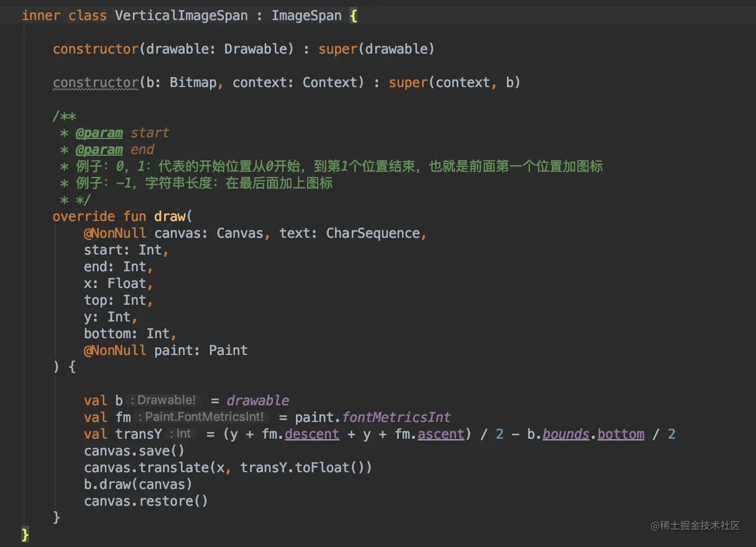756x547 pixels.
Task: Click the canvas.save() call
Action: point(134,451)
